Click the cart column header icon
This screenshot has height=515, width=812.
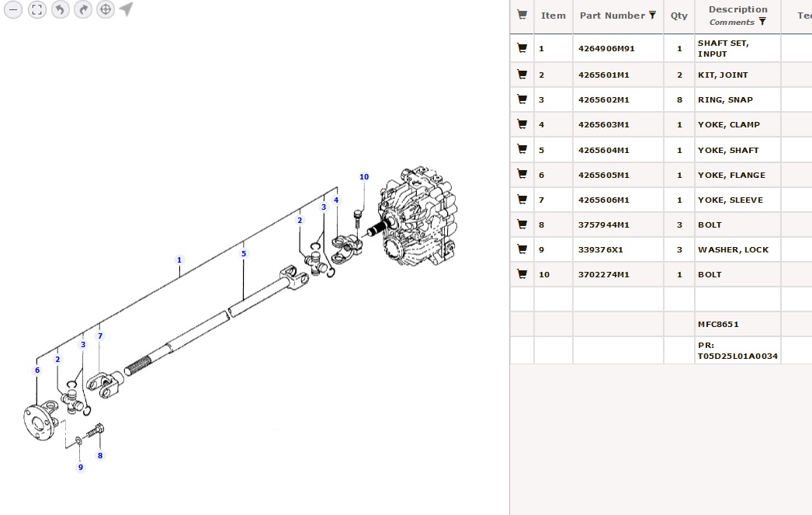(x=522, y=15)
